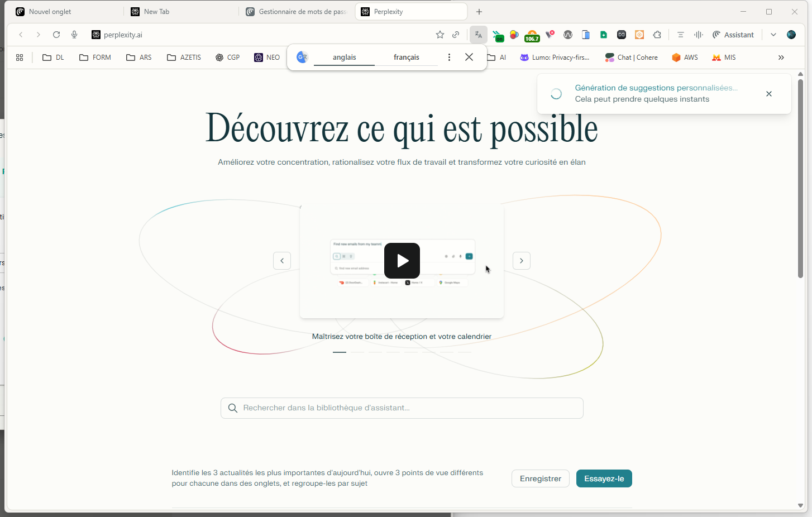This screenshot has height=517, width=812.
Task: Click the microphone icon in the address bar
Action: click(x=74, y=35)
